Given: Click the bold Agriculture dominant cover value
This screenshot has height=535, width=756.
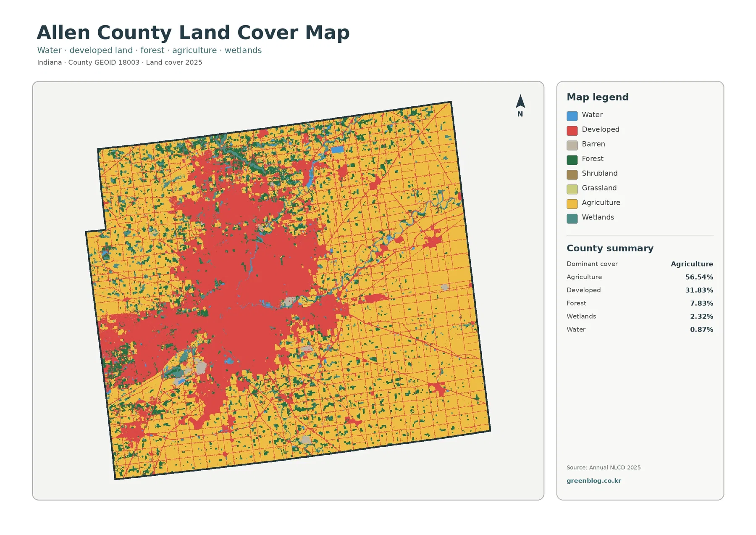Looking at the screenshot, I should click(692, 264).
